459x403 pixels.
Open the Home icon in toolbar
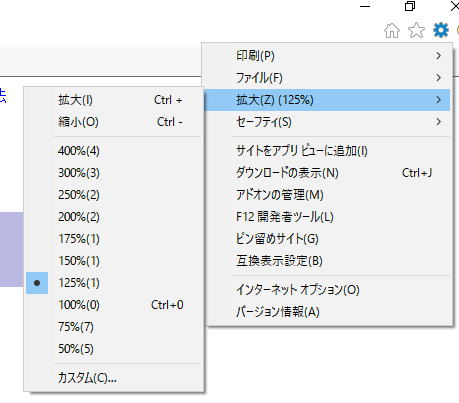[392, 31]
